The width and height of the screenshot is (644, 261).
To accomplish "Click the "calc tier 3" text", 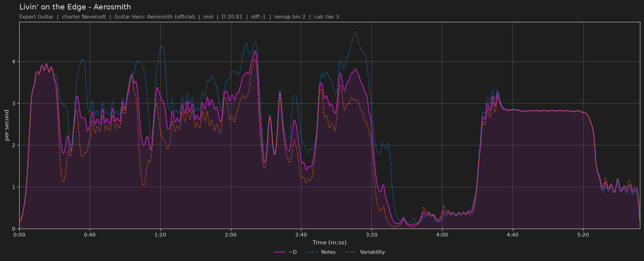I will click(x=326, y=17).
